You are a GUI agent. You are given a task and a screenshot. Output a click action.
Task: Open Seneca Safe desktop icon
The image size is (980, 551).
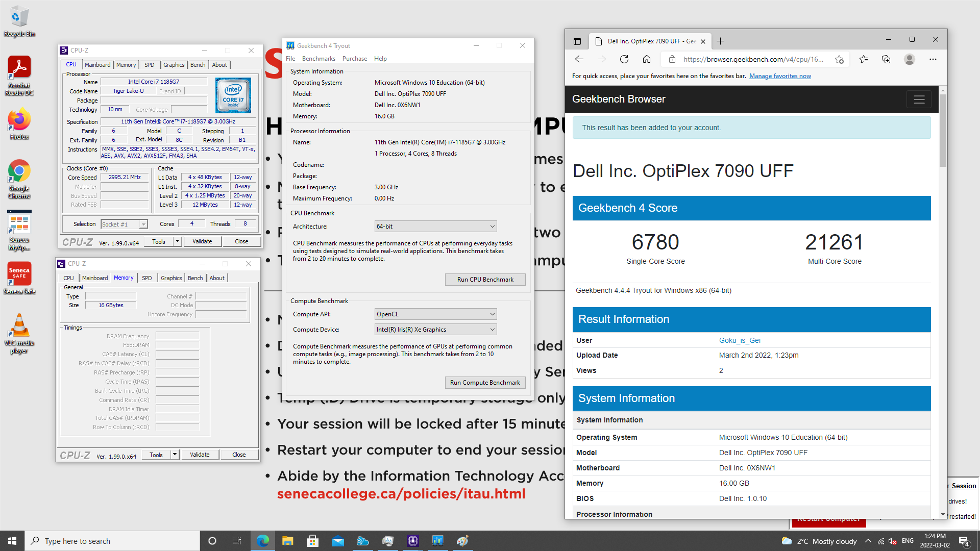19,278
